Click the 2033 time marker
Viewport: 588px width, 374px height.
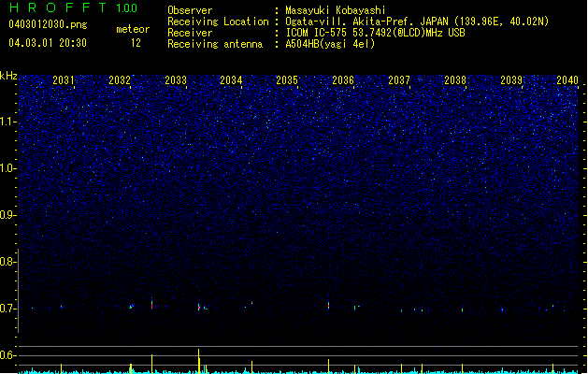pyautogui.click(x=176, y=79)
